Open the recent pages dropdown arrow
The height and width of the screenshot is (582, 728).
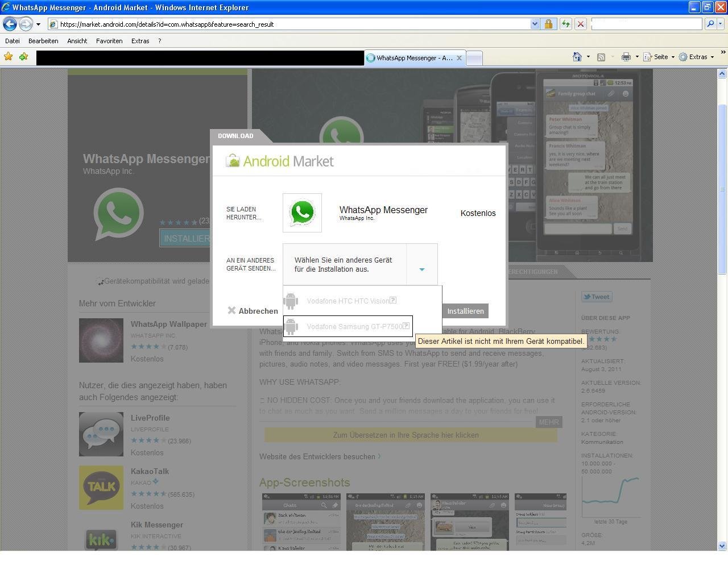pyautogui.click(x=38, y=24)
